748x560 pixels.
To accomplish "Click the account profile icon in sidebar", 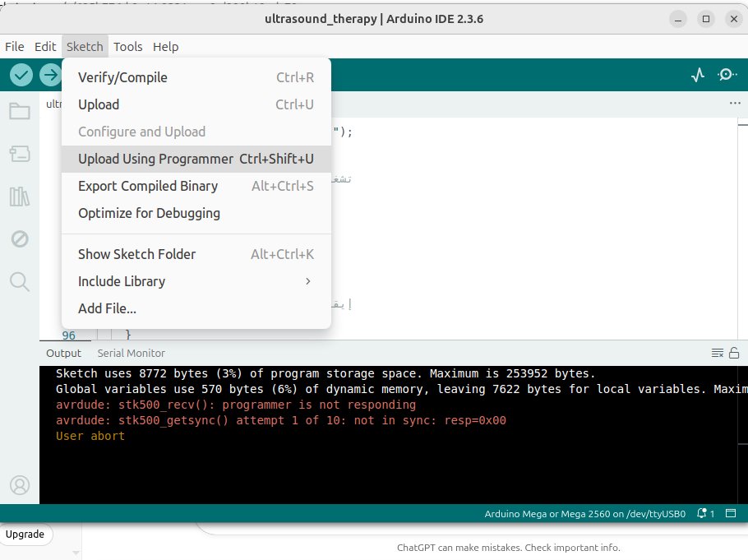I will coord(20,484).
